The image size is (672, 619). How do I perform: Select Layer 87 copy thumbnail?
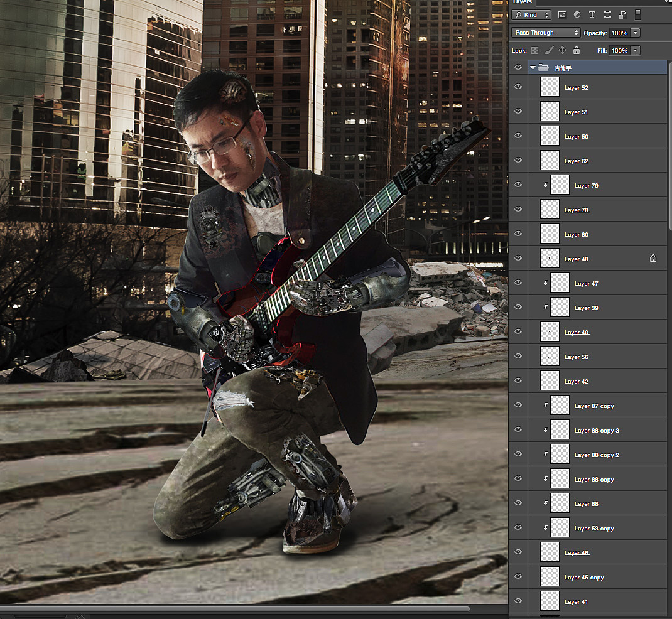[560, 406]
